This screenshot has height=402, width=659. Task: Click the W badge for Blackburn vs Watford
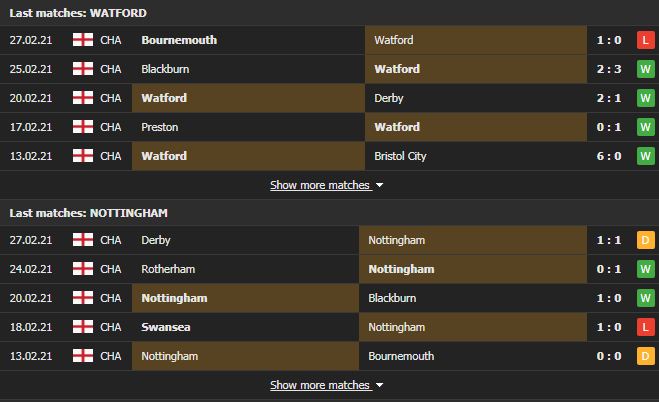(646, 69)
